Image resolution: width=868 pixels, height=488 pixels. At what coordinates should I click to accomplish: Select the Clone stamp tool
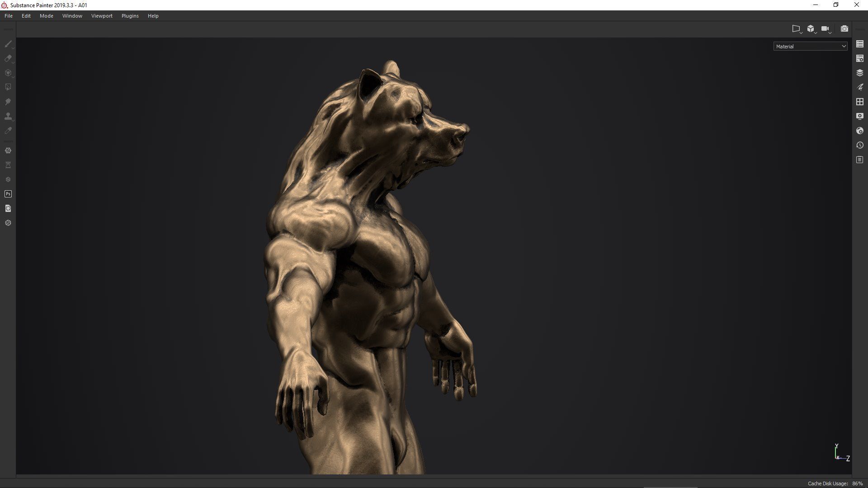(x=8, y=116)
